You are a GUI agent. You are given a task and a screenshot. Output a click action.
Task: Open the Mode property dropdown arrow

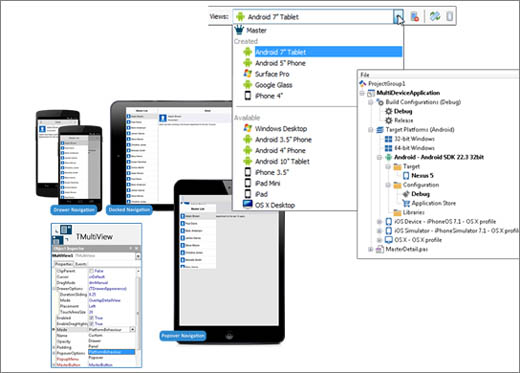point(132,330)
